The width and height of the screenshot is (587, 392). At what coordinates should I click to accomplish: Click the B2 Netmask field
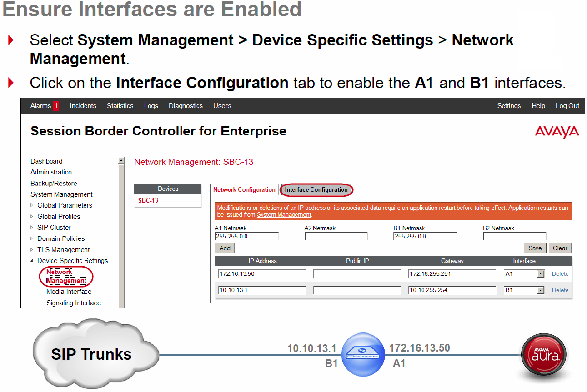pos(515,236)
